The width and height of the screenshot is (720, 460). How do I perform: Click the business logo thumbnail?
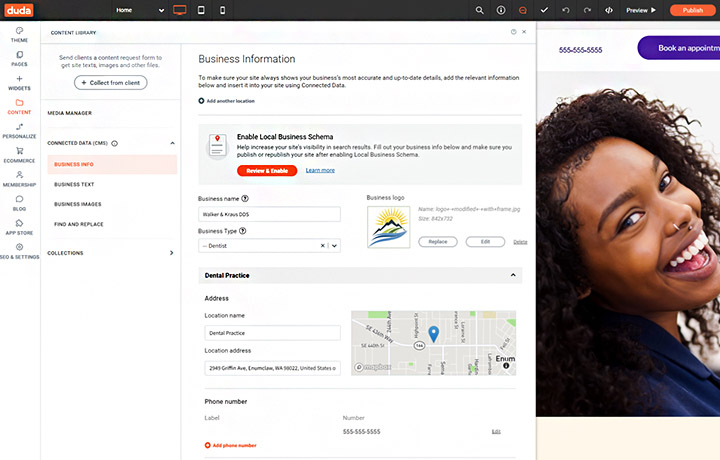[388, 227]
